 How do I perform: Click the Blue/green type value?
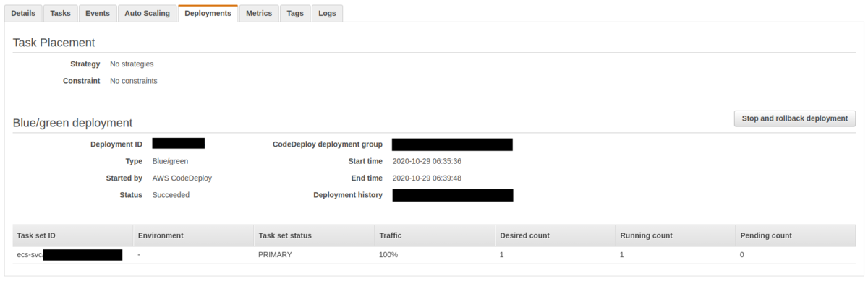coord(170,161)
